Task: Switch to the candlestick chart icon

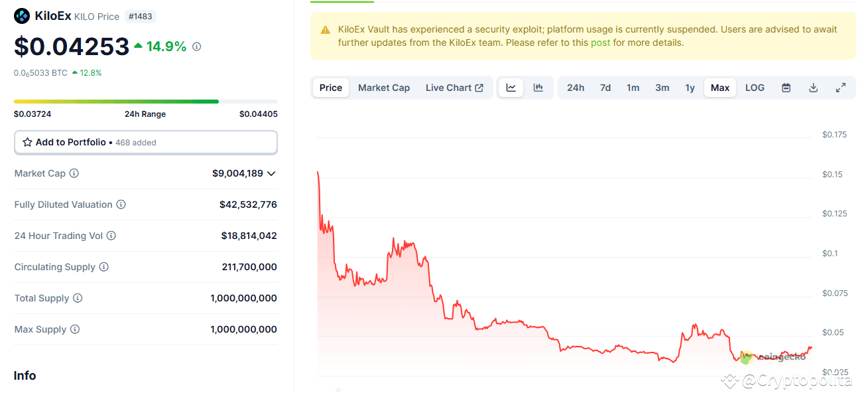Action: click(538, 87)
